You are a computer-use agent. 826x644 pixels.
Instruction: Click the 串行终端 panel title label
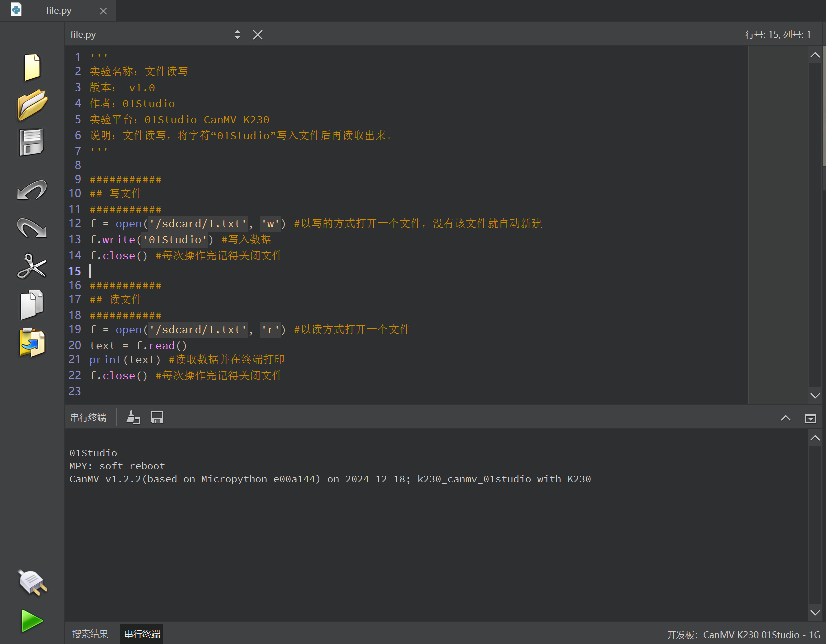(88, 418)
